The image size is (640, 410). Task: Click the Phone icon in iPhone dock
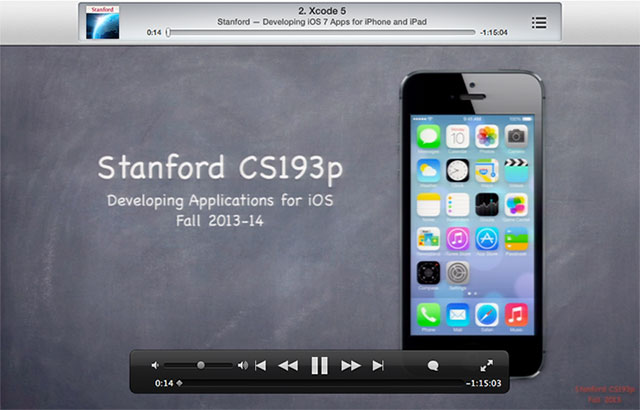(428, 315)
